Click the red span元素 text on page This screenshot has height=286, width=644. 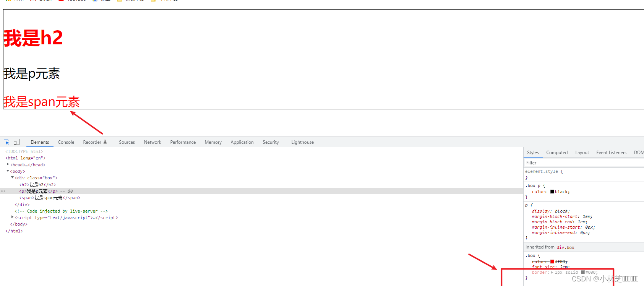(x=42, y=102)
